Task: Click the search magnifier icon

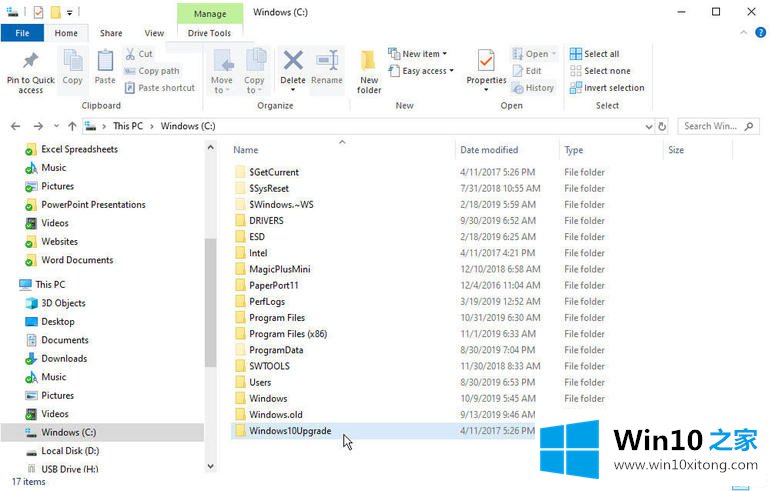Action: 749,126
